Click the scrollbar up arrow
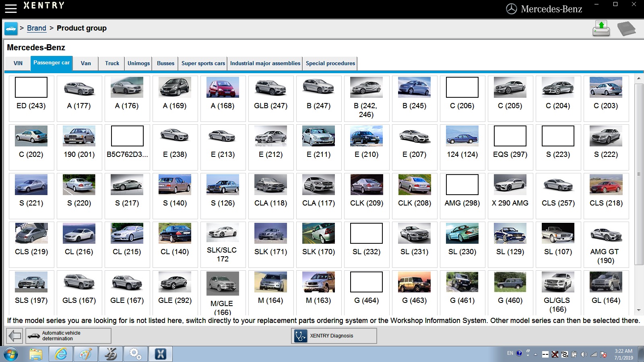The height and width of the screenshot is (362, 644). tap(639, 78)
